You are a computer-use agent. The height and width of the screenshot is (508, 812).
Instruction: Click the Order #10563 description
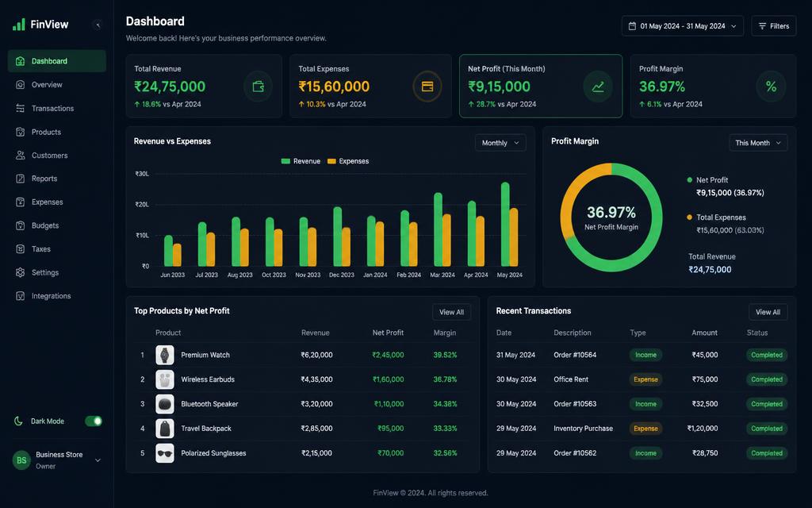pyautogui.click(x=575, y=404)
